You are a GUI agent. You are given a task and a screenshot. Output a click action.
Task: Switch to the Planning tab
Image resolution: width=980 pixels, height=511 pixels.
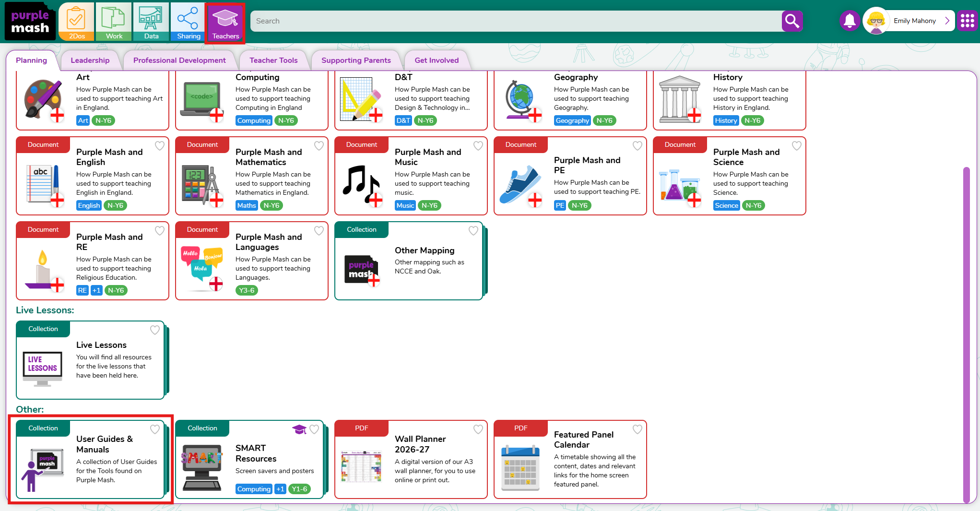[31, 60]
